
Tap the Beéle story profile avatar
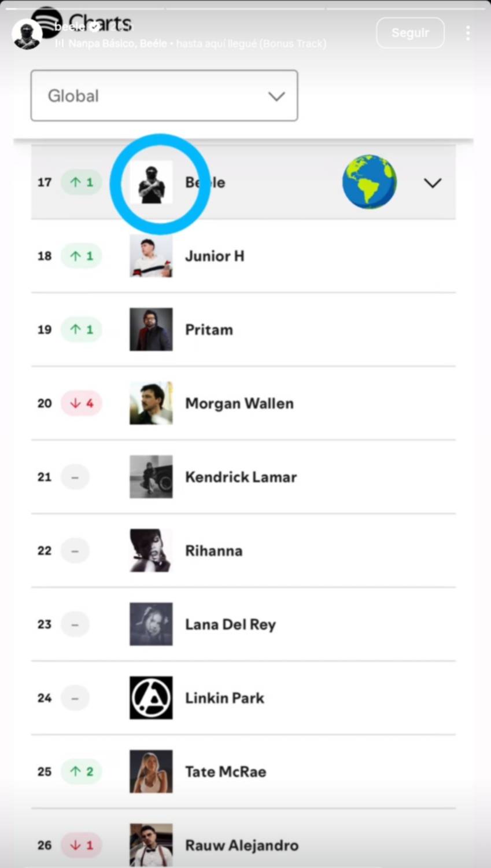[x=27, y=34]
